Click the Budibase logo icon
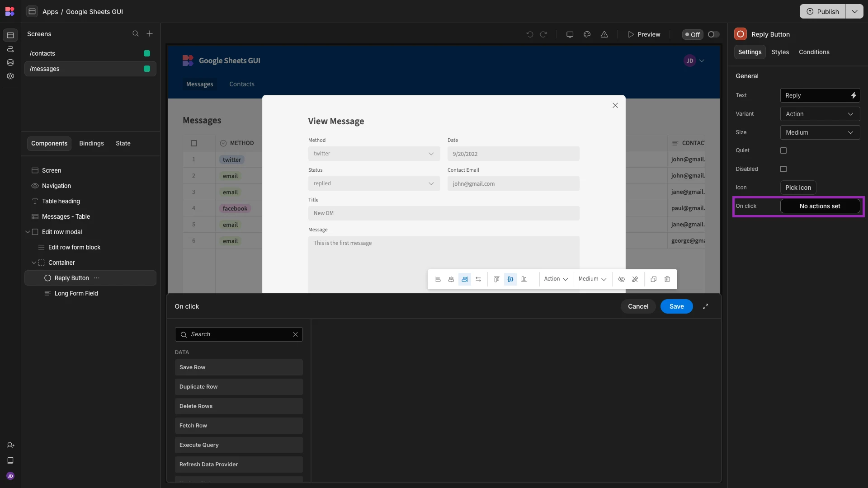This screenshot has height=488, width=868. click(x=10, y=11)
